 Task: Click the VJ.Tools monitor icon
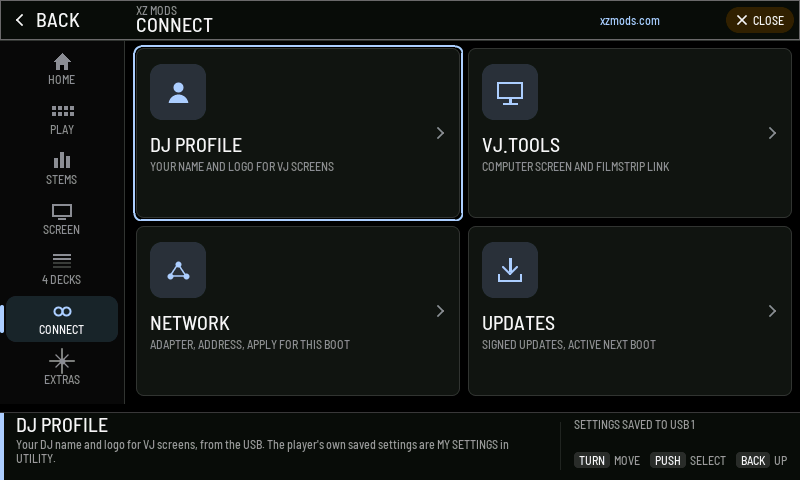510,92
